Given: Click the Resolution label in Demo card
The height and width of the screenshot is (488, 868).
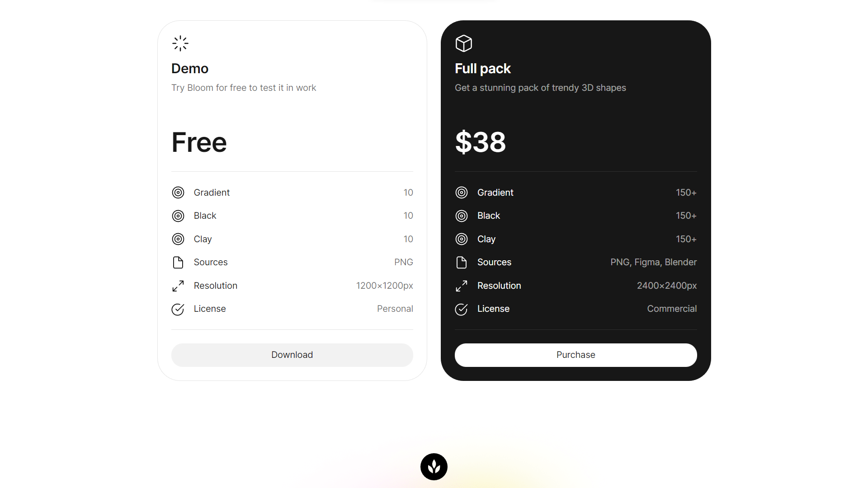Looking at the screenshot, I should coord(216,286).
